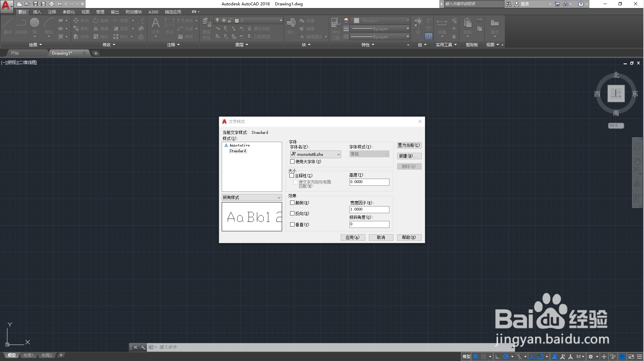The width and height of the screenshot is (644, 361).
Task: Select the Line (直线) tool
Action: click(x=8, y=26)
